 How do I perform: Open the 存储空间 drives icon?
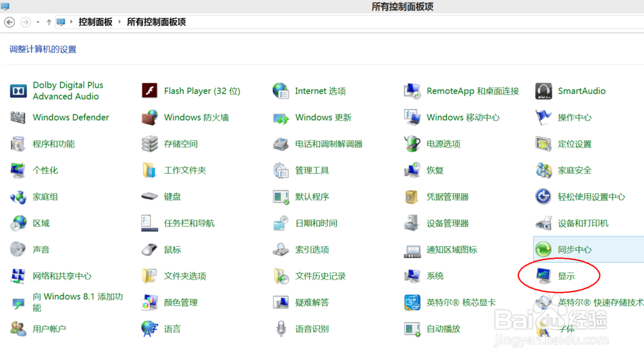[149, 144]
